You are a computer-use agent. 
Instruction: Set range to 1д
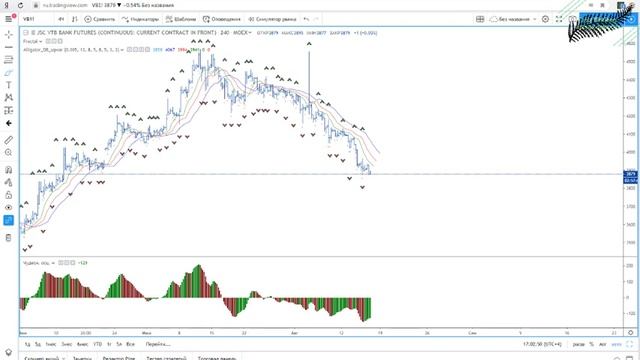tap(27, 344)
